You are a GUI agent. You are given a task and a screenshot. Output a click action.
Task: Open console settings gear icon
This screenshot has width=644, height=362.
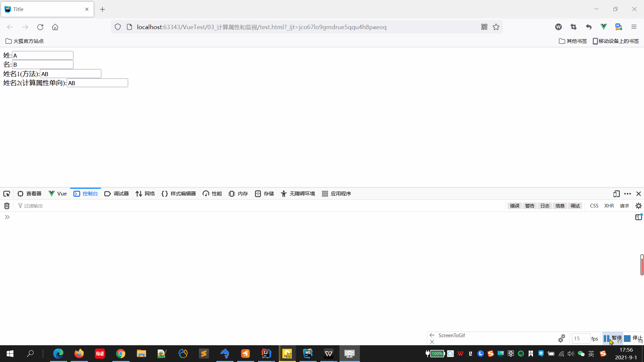[x=639, y=206]
